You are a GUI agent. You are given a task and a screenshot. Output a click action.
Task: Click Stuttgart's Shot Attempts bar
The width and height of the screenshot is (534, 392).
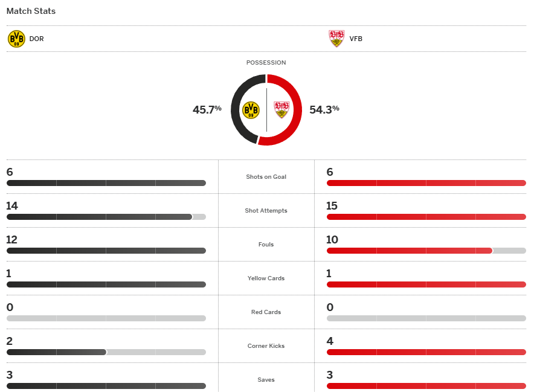[426, 217]
